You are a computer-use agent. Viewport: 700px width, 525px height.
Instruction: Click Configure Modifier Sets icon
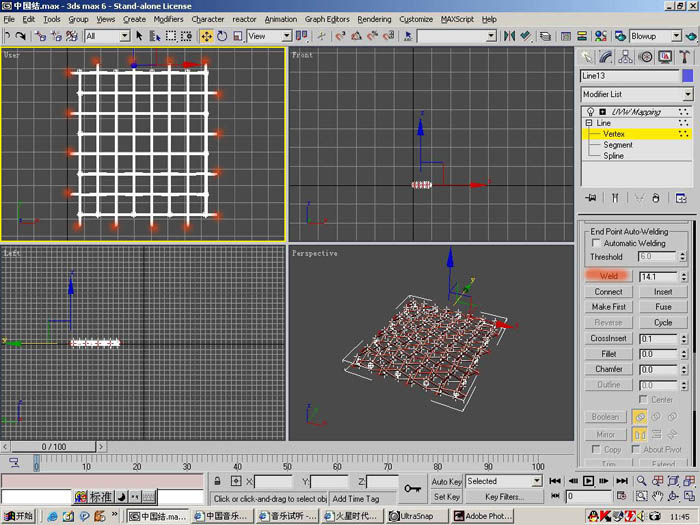681,198
